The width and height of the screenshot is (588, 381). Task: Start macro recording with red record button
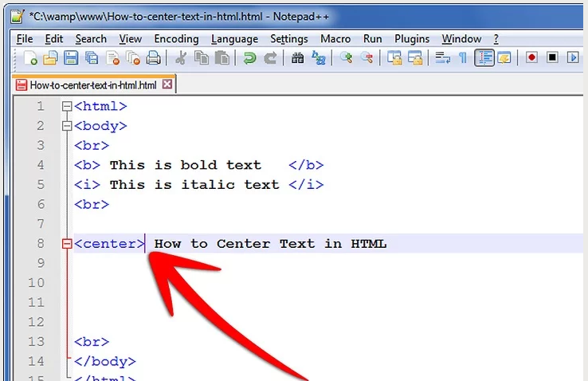pyautogui.click(x=531, y=58)
